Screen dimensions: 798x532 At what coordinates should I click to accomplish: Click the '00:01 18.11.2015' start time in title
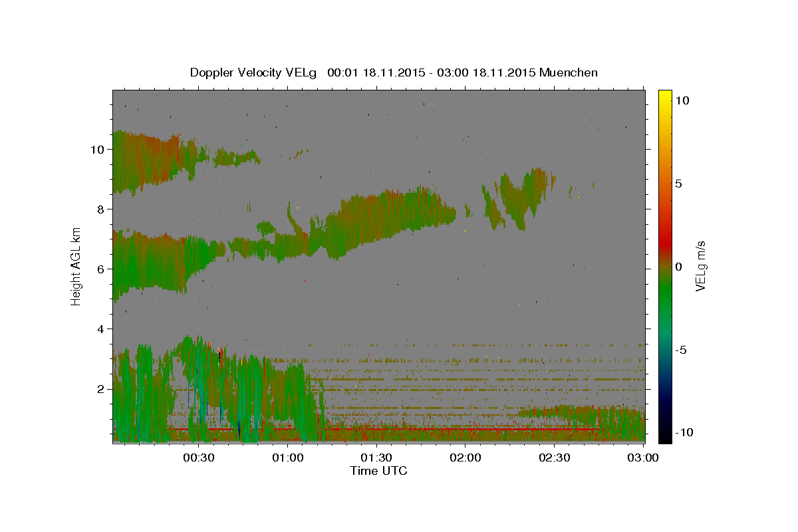coord(374,72)
